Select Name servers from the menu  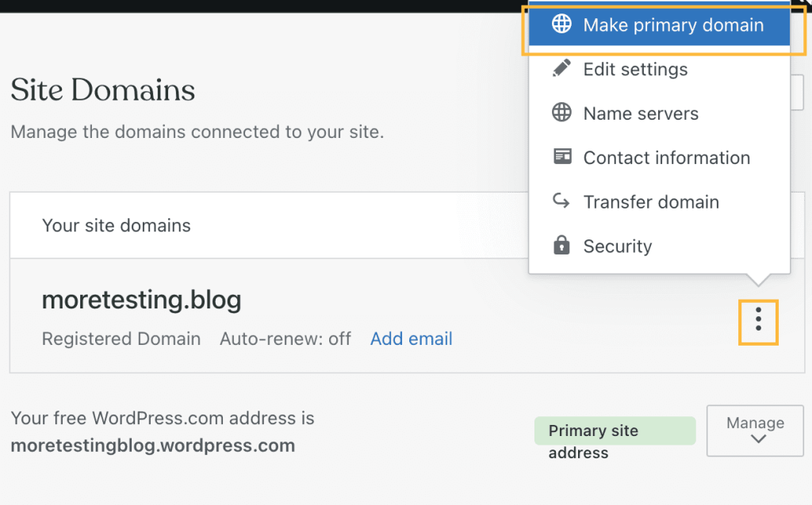[x=642, y=113]
